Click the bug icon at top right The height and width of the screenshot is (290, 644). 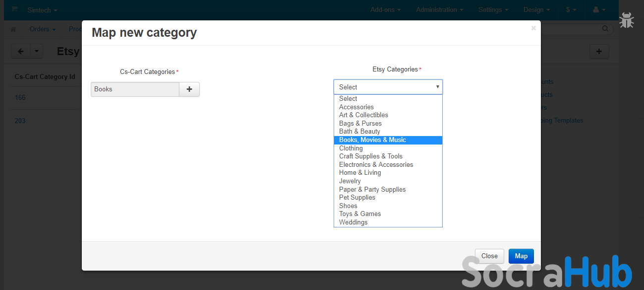[627, 20]
